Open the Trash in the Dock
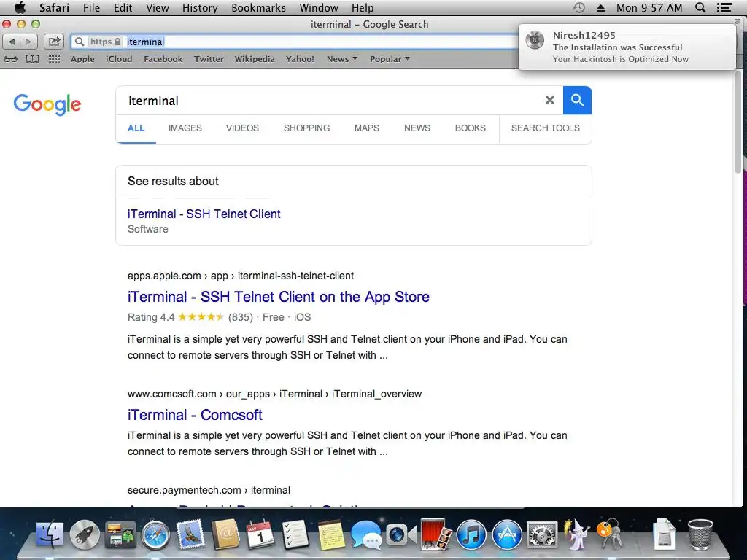The height and width of the screenshot is (560, 747). [x=700, y=534]
